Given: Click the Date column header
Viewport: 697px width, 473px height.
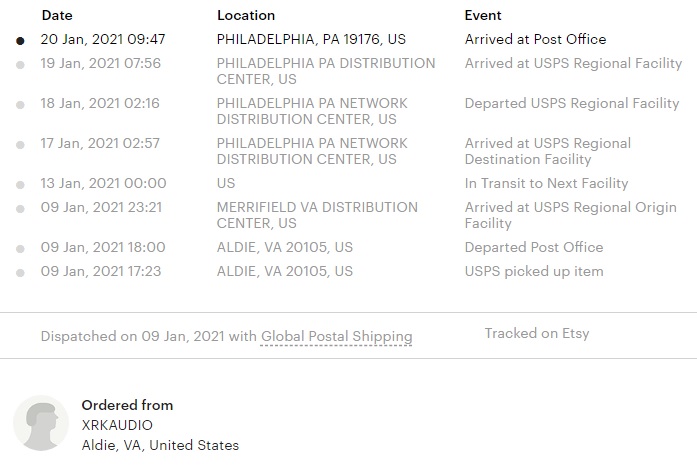Looking at the screenshot, I should 57,16.
